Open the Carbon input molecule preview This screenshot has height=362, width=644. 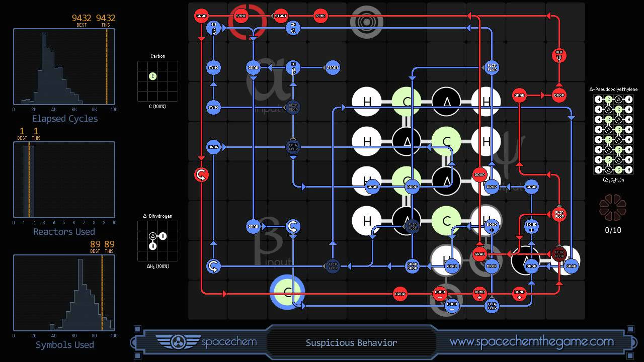[x=157, y=81]
